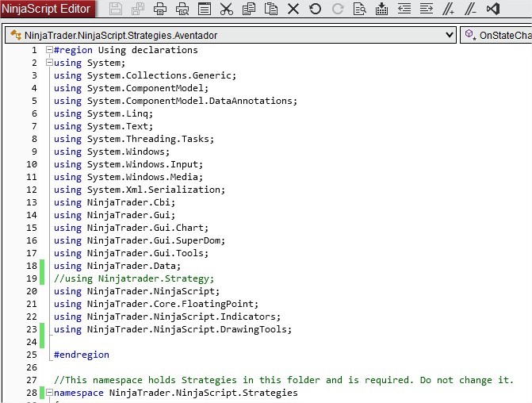The height and width of the screenshot is (403, 532).
Task: Click the Insert code snippet icon
Action: [x=381, y=9]
